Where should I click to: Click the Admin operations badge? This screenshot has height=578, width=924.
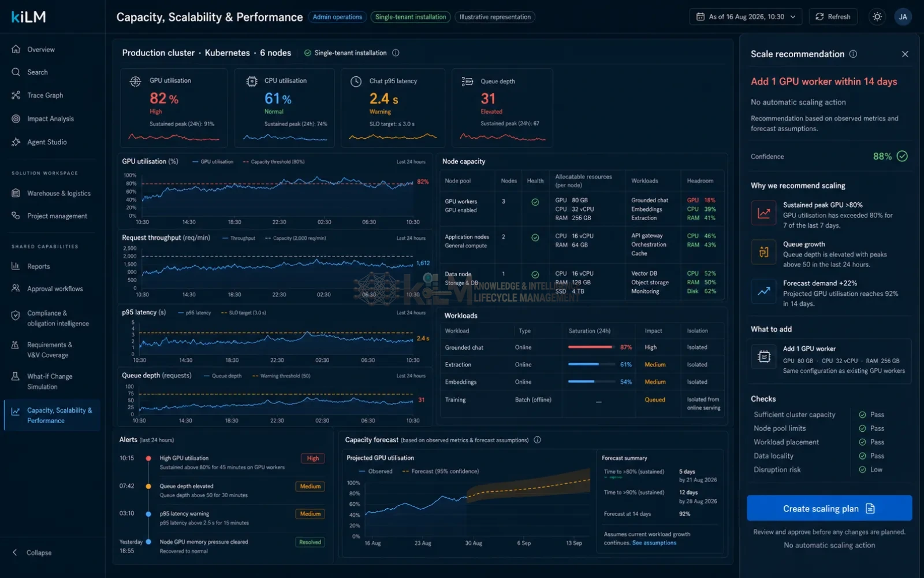tap(337, 17)
